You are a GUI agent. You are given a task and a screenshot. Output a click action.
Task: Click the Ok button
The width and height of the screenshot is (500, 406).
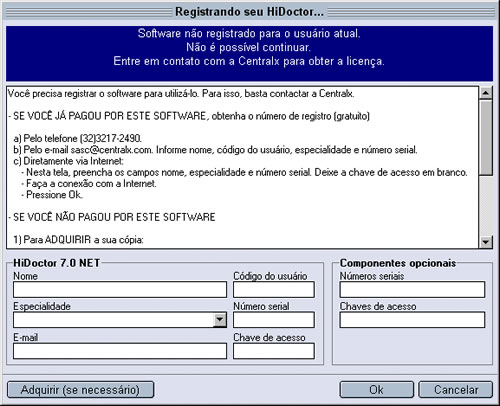377,389
